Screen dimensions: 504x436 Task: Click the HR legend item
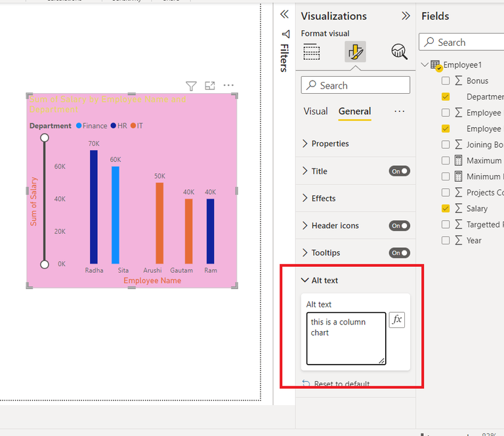coord(119,125)
